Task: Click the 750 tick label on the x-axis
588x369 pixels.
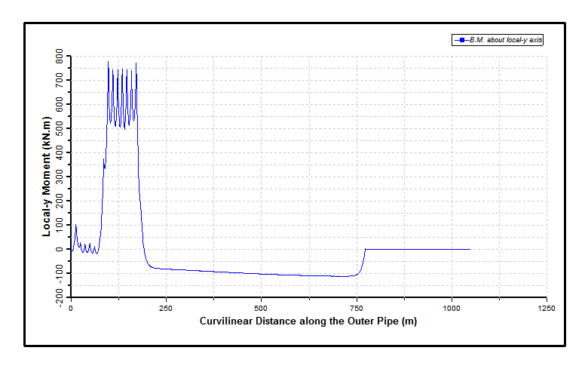Action: tap(356, 309)
